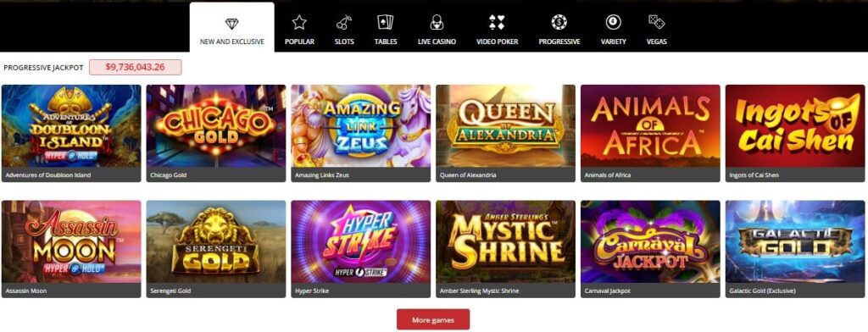
Task: Click the progressive jackpot amount box
Action: 135,67
